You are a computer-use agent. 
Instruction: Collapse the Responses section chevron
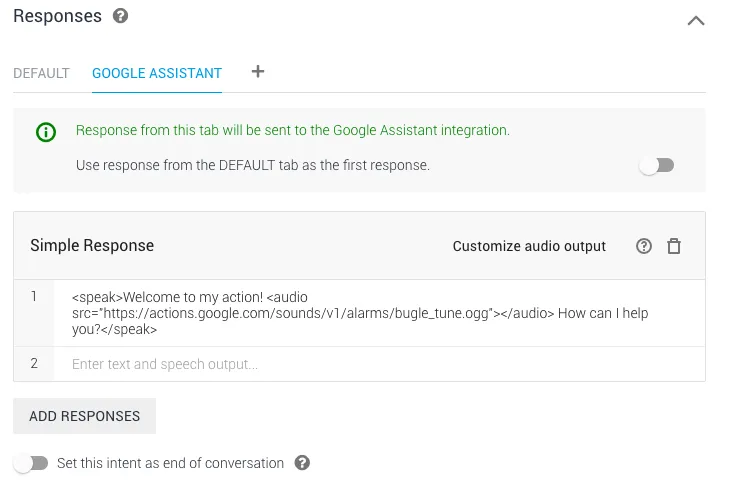[x=696, y=21]
